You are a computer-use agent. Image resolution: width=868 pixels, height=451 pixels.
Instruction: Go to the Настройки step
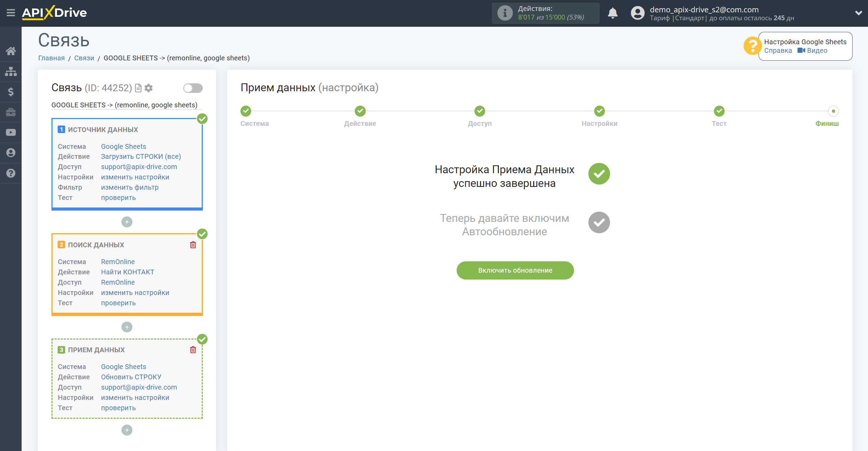pyautogui.click(x=599, y=111)
